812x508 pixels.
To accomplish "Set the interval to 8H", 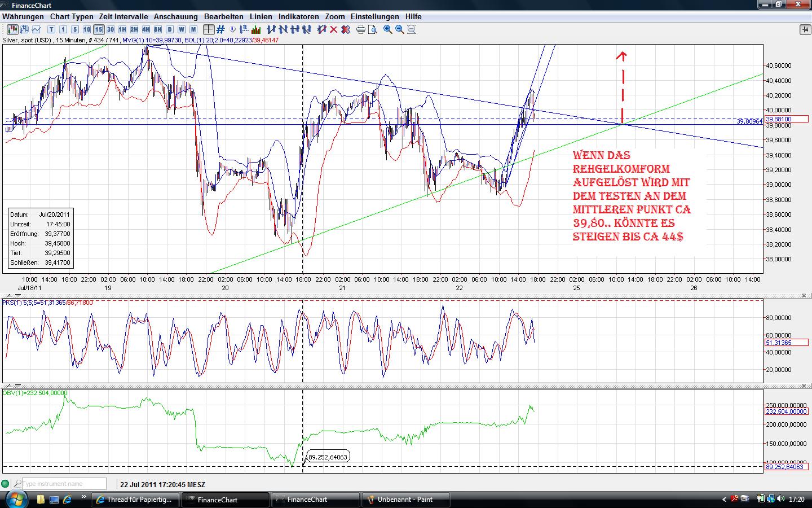I will point(158,29).
